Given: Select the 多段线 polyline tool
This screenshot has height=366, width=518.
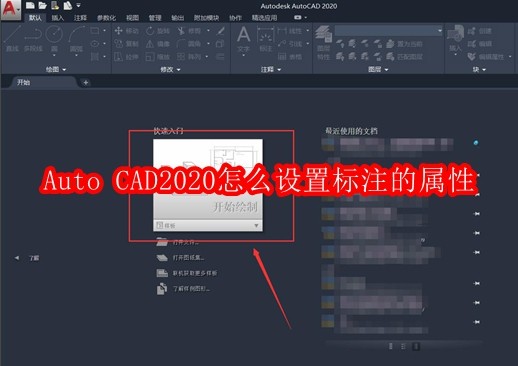Looking at the screenshot, I should coord(33,39).
